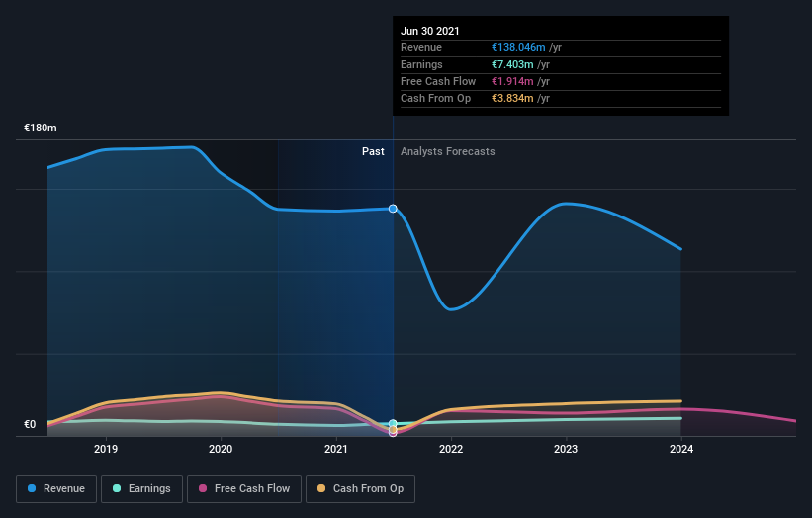The width and height of the screenshot is (812, 518).
Task: Click the Free Cash Flow row label in tooltip
Action: pos(438,81)
